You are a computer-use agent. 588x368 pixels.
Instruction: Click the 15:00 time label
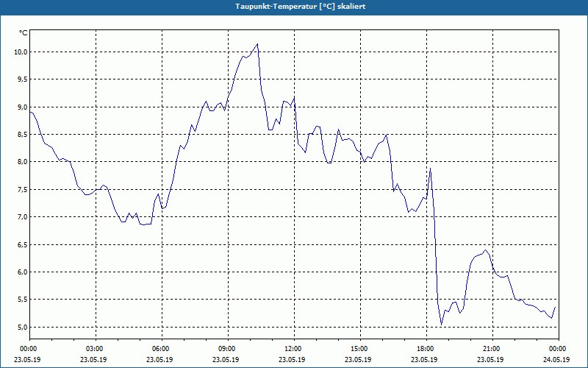[360, 349]
